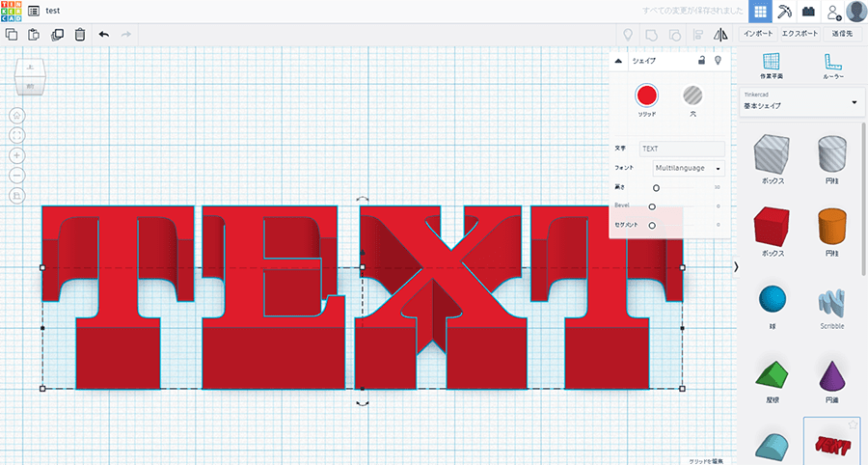The image size is (868, 465).
Task: Open Bricks mode brick icon
Action: point(809,11)
